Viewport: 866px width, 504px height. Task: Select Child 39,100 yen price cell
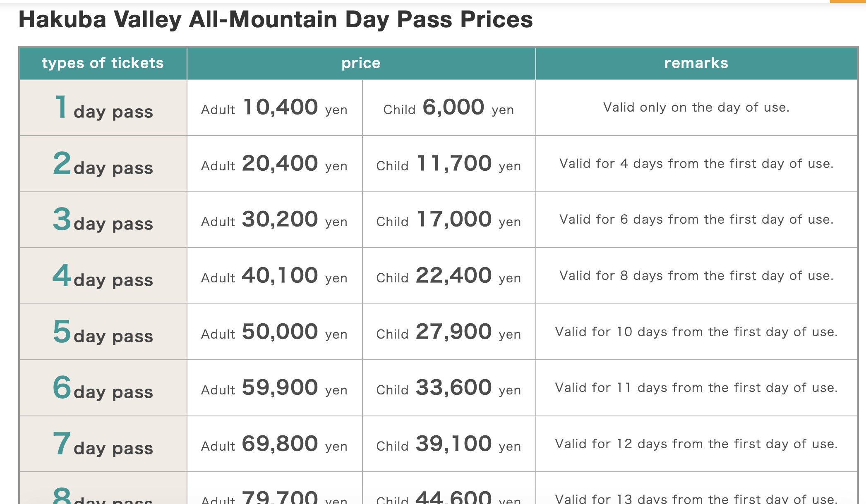click(x=449, y=444)
